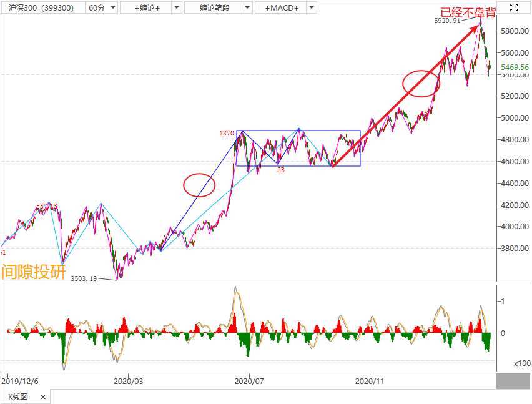Click the red 3B marker below the box
Screen dimensions: 532x404
(x=281, y=170)
